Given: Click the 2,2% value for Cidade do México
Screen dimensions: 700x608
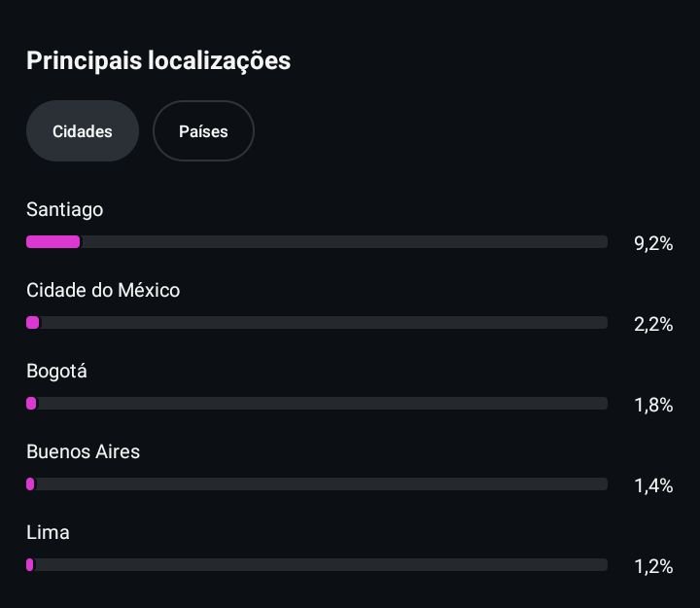Looking at the screenshot, I should 653,324.
